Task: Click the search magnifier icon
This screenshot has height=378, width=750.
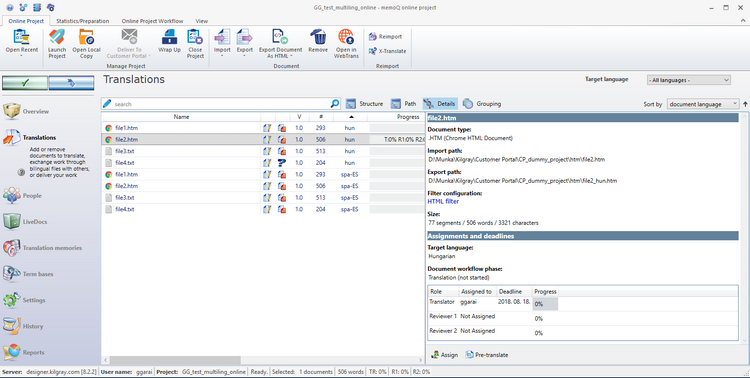Action: 335,103
